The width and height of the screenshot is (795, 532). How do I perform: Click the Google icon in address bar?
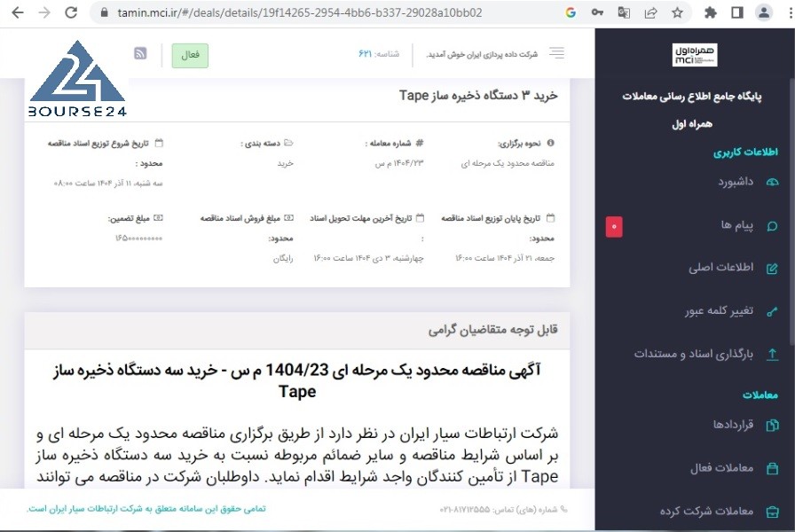click(571, 12)
